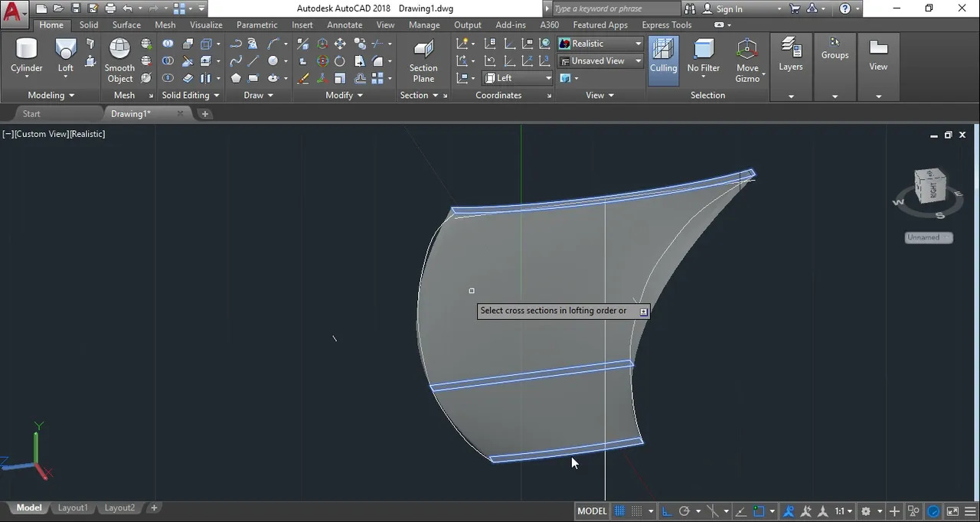Screen dimensions: 980x522
Task: Click the No Filter selection button
Action: tap(703, 56)
